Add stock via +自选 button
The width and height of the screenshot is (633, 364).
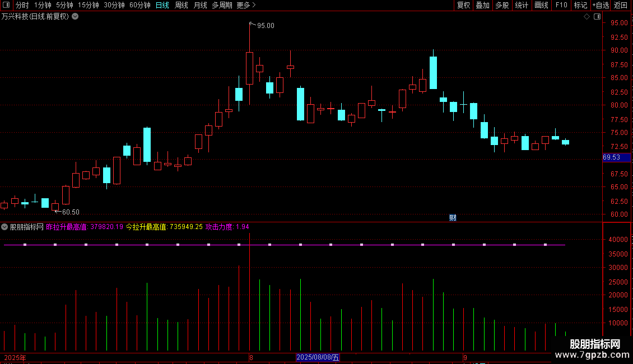click(x=601, y=5)
